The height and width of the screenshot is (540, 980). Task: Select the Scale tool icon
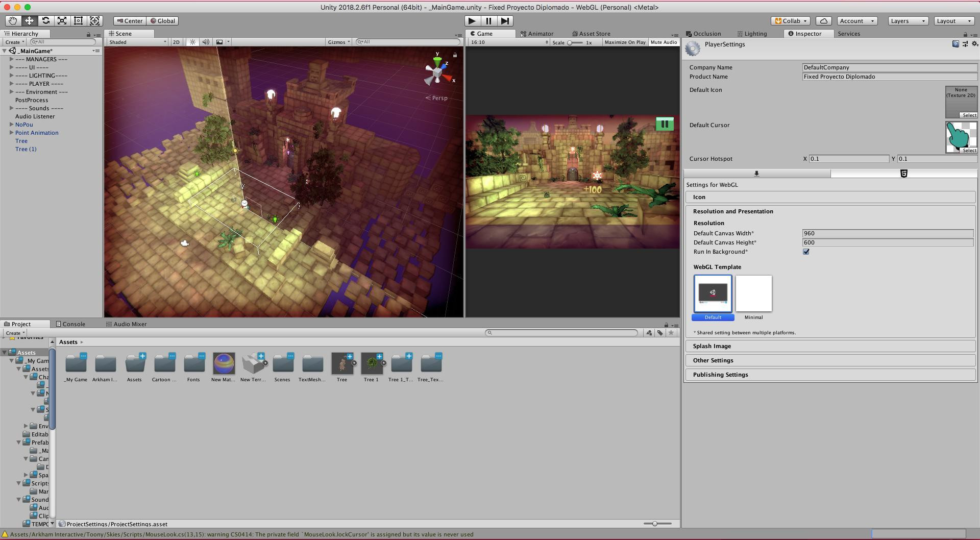click(x=62, y=21)
